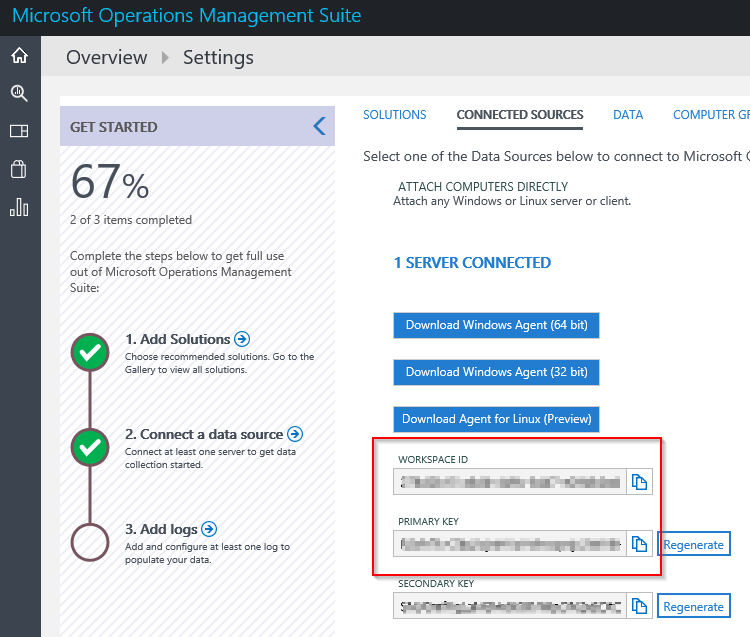This screenshot has width=750, height=637.
Task: Download Windows Agent (64 bit)
Action: [496, 325]
